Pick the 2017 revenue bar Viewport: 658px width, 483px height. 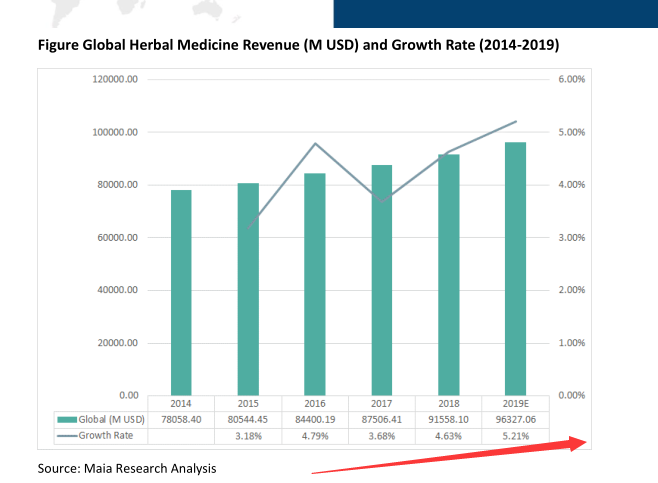pos(382,280)
